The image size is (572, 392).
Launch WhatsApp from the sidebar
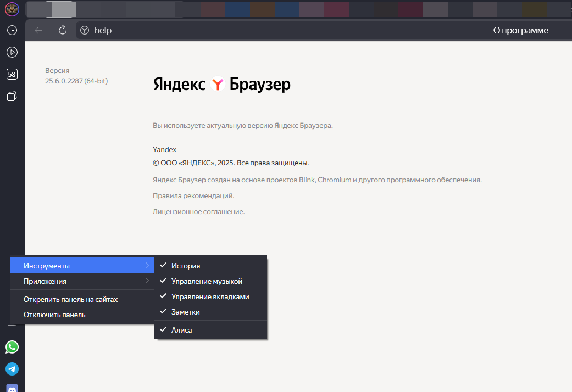(12, 347)
